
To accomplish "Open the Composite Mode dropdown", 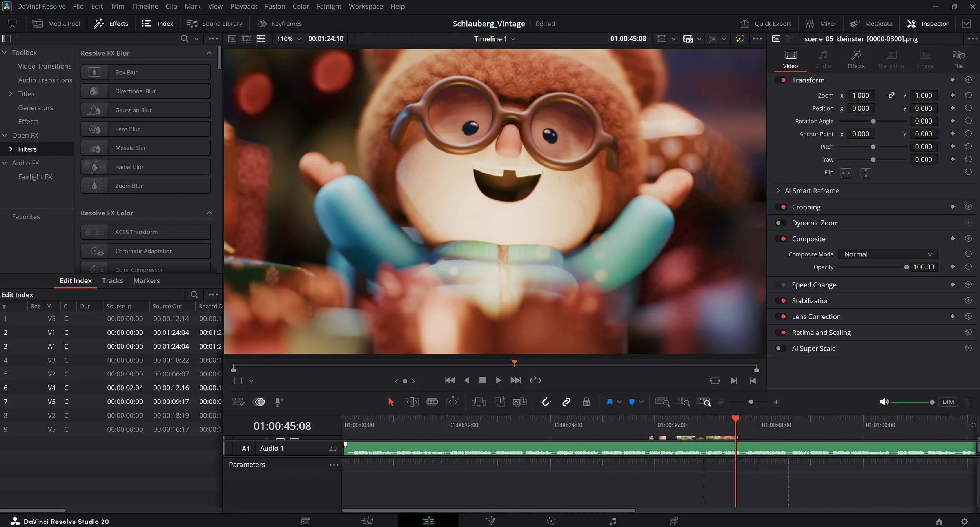I will [887, 254].
